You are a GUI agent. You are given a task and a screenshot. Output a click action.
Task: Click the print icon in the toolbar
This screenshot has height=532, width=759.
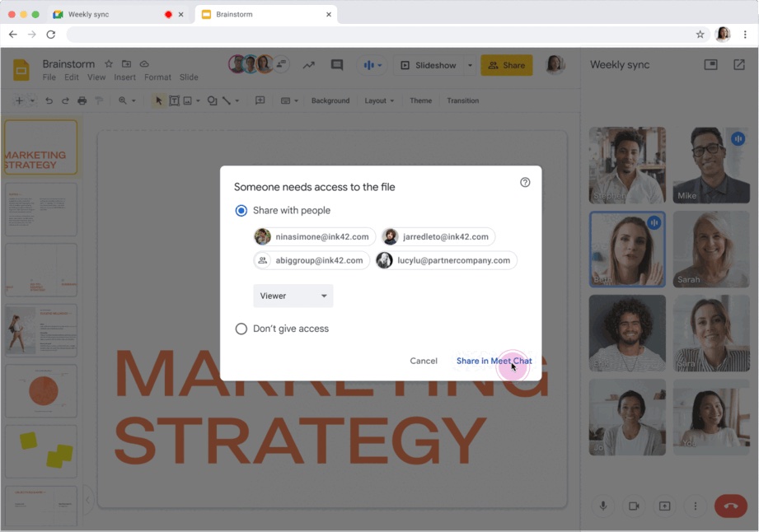(x=82, y=100)
